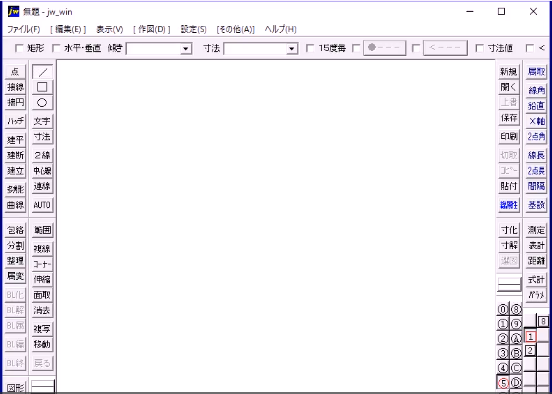The height and width of the screenshot is (394, 552).
Task: Activate the 範囲 range selection tool
Action: pyautogui.click(x=42, y=230)
